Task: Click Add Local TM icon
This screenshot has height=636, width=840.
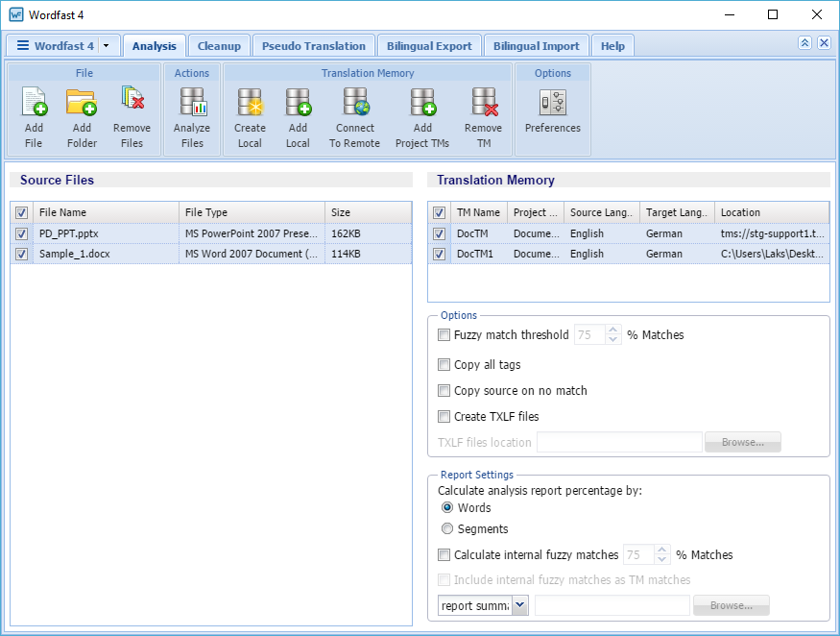Action: tap(298, 102)
